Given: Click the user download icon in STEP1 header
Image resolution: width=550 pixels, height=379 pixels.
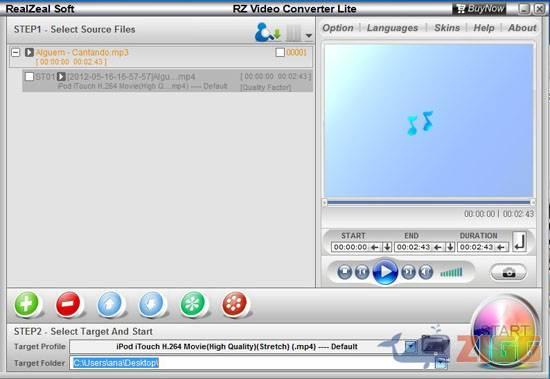Looking at the screenshot, I should (268, 32).
